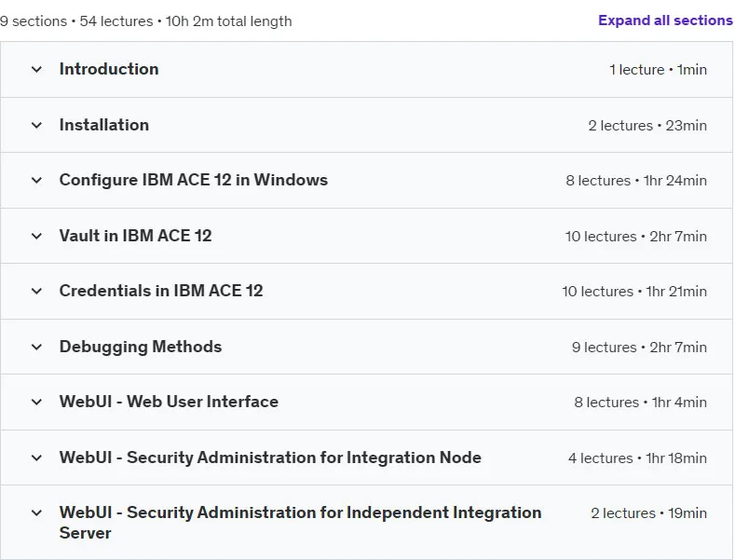This screenshot has height=560, width=735.
Task: Open the Introduction section title
Action: [109, 69]
